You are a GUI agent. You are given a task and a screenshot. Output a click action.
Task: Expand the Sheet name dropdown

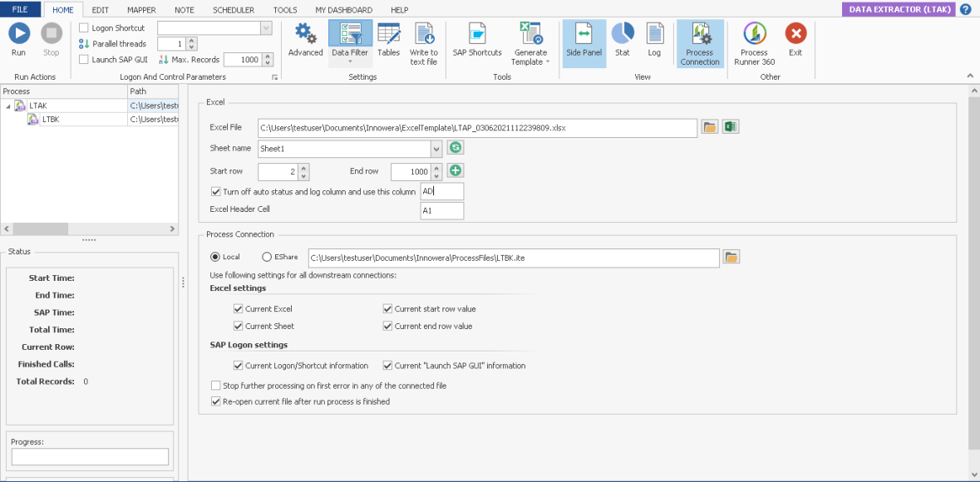click(436, 149)
